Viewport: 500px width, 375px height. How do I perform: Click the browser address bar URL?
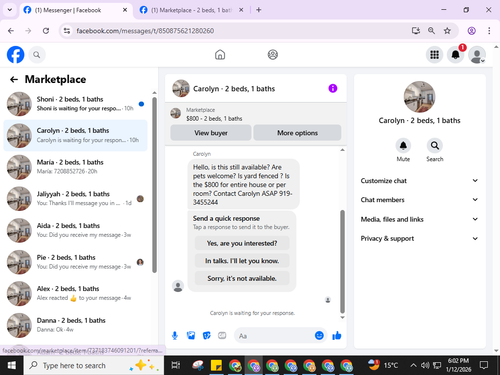pos(145,31)
